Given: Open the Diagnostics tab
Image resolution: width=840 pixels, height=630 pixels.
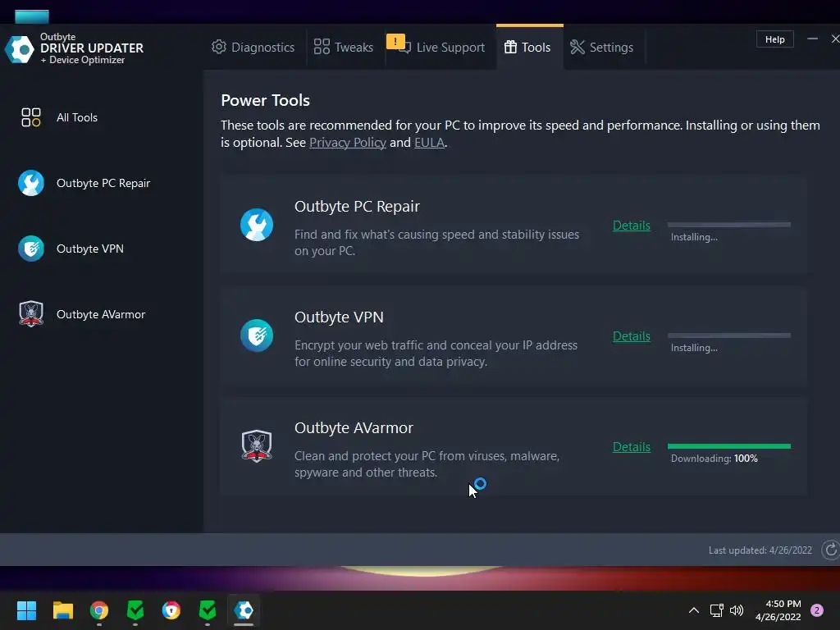Looking at the screenshot, I should tap(253, 47).
